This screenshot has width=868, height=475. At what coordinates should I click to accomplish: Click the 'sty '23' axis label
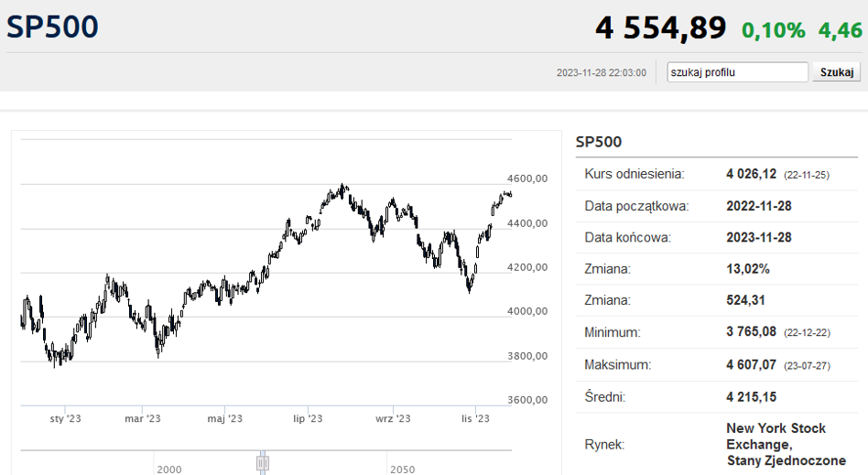click(65, 418)
